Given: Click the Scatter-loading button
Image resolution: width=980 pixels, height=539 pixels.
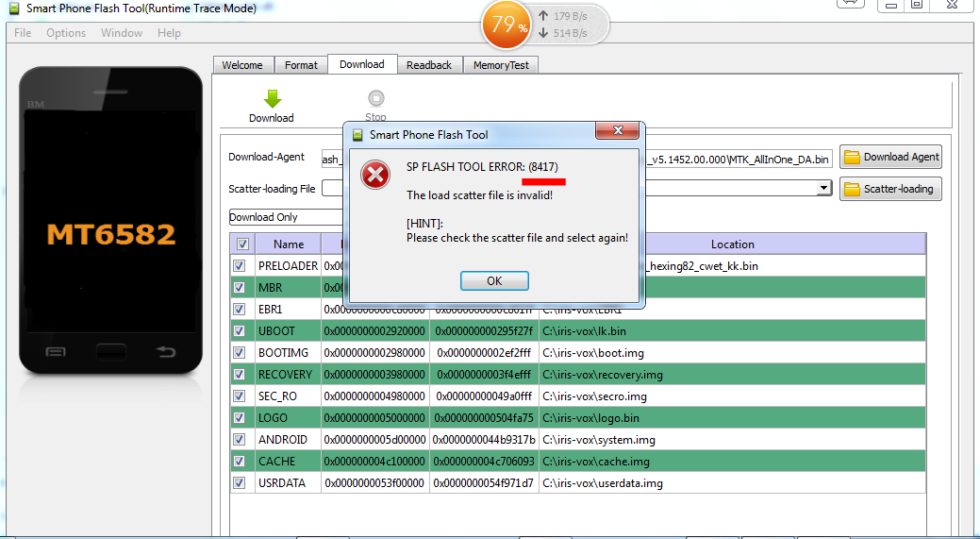Looking at the screenshot, I should [x=890, y=189].
